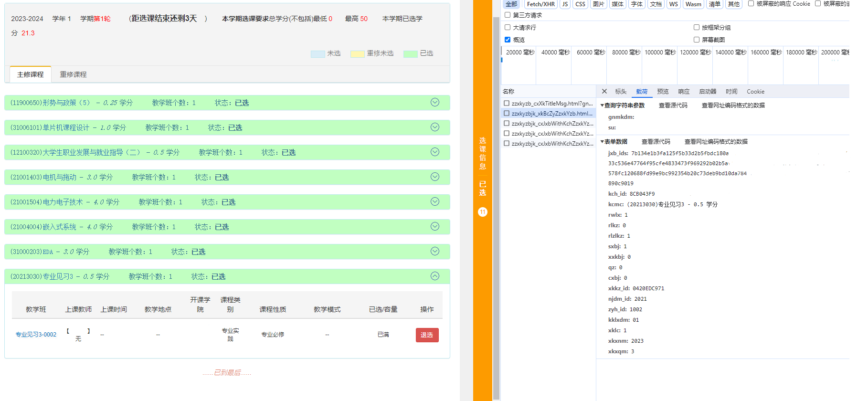This screenshot has width=868, height=401.
Task: Enable the 按框架分组 checkbox
Action: (x=697, y=27)
